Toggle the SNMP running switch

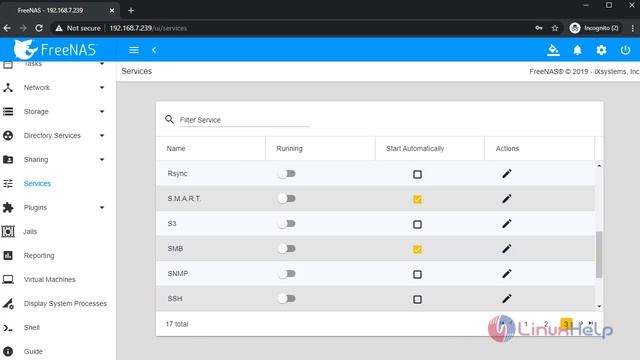tap(287, 274)
